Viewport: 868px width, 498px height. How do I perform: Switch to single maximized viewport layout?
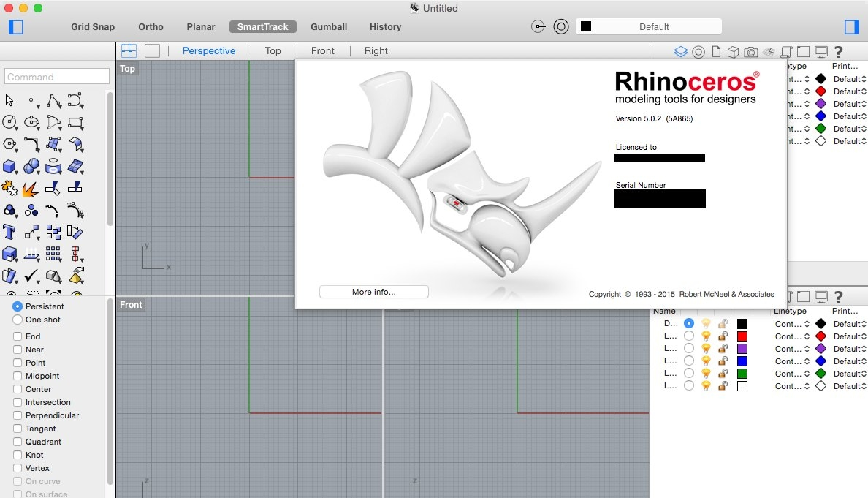pyautogui.click(x=152, y=51)
